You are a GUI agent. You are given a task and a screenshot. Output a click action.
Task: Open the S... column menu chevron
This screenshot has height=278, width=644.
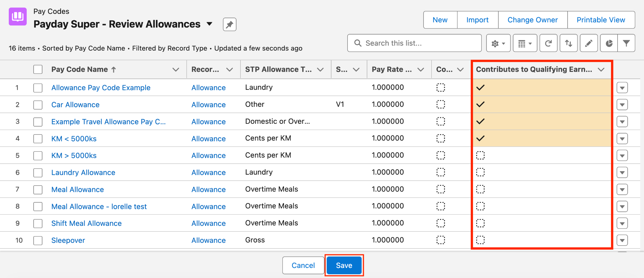click(x=356, y=69)
